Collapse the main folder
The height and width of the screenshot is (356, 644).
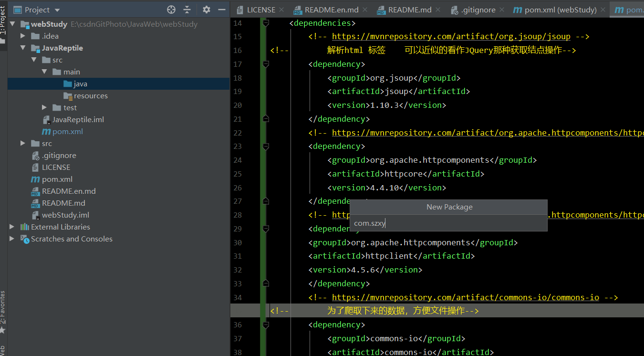click(44, 72)
